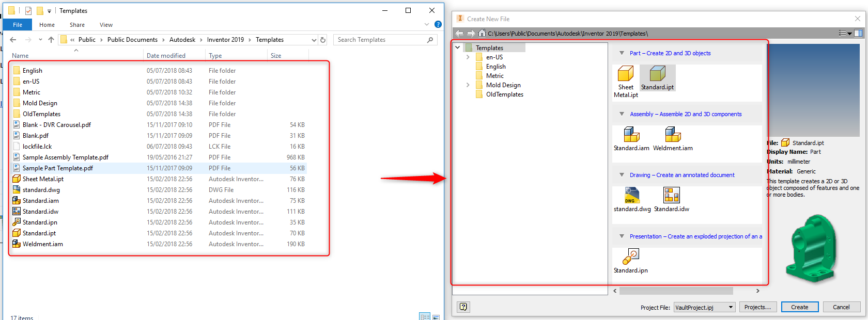Click the Cancel button
Image resolution: width=868 pixels, height=320 pixels.
[841, 307]
